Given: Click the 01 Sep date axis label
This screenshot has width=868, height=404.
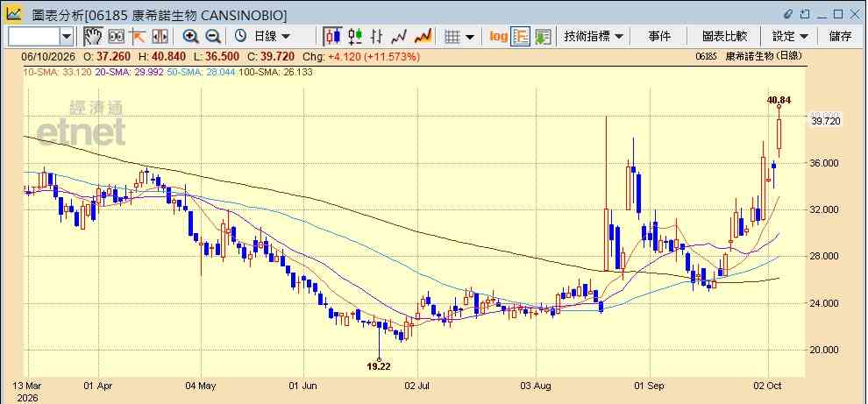Looking at the screenshot, I should pos(650,386).
